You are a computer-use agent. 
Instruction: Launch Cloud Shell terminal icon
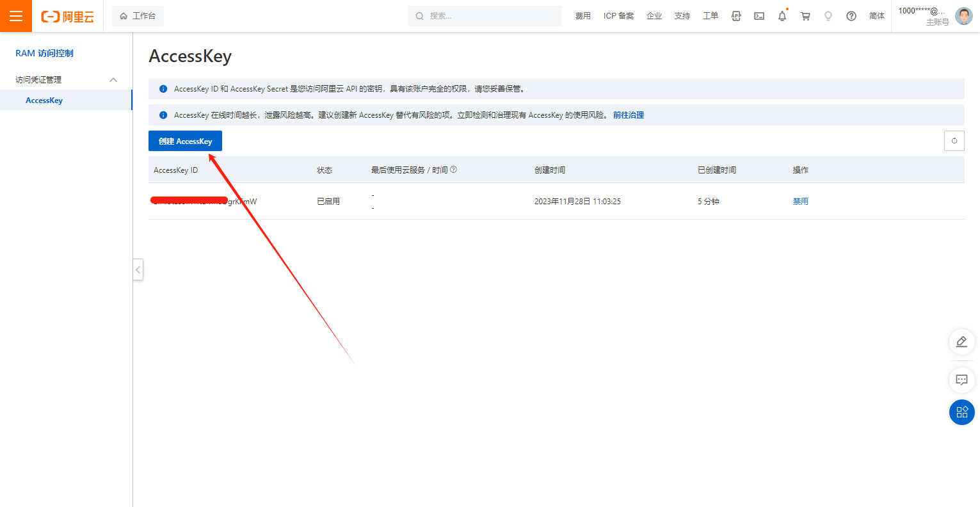759,16
